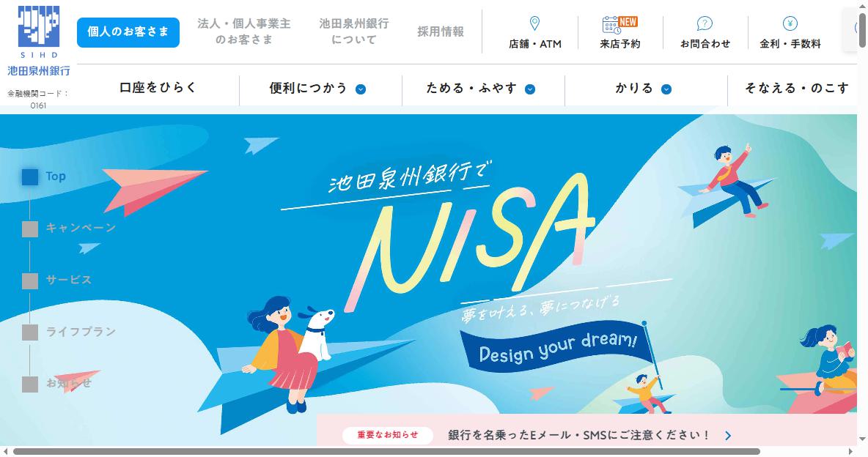Click the お問合わせ speech bubble icon
The image size is (868, 457).
coord(705,23)
